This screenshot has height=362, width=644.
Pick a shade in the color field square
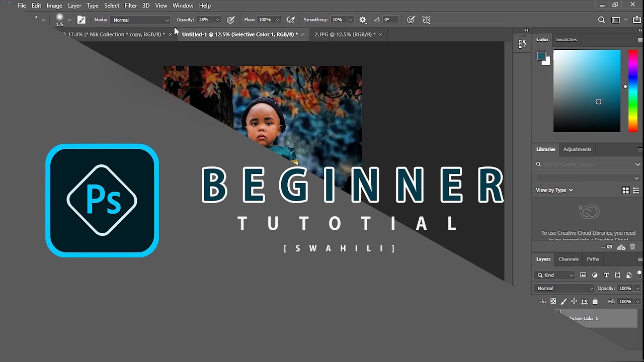click(587, 90)
